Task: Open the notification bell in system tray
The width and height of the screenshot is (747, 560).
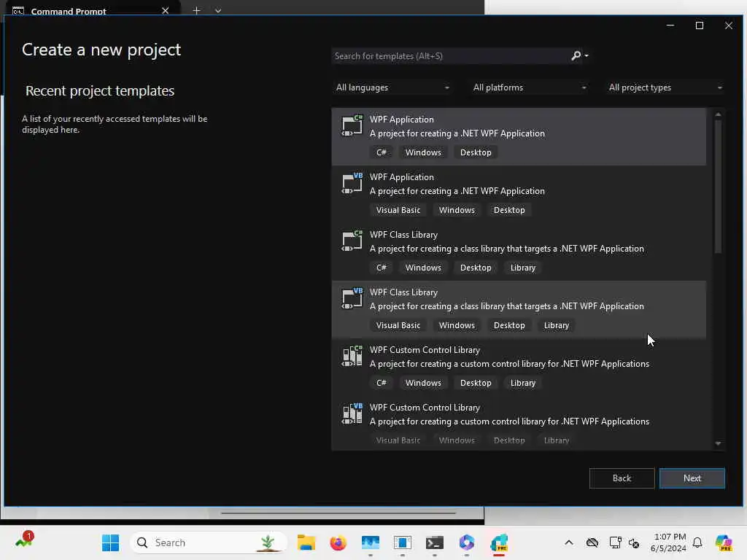Action: tap(697, 542)
